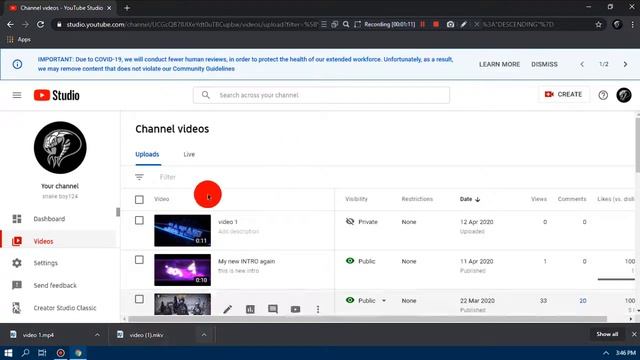Click the CREATE button
Image resolution: width=640 pixels, height=360 pixels.
click(564, 94)
